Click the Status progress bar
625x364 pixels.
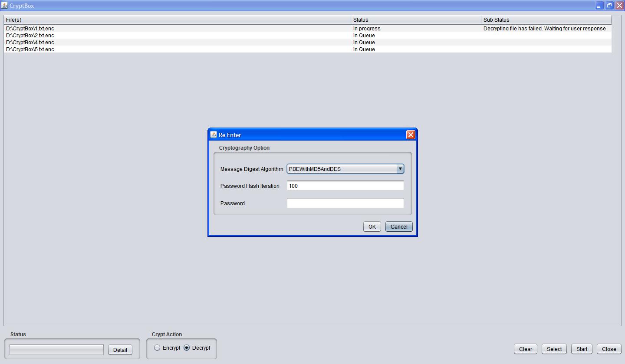57,350
